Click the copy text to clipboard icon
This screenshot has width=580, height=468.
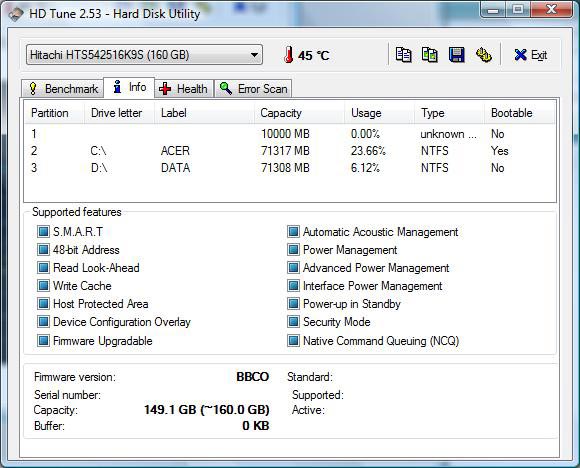pos(403,55)
